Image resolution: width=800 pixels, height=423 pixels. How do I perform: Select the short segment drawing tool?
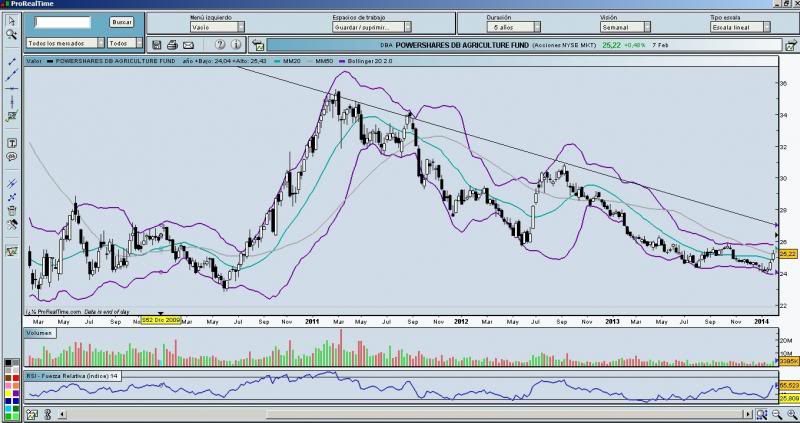[12, 61]
